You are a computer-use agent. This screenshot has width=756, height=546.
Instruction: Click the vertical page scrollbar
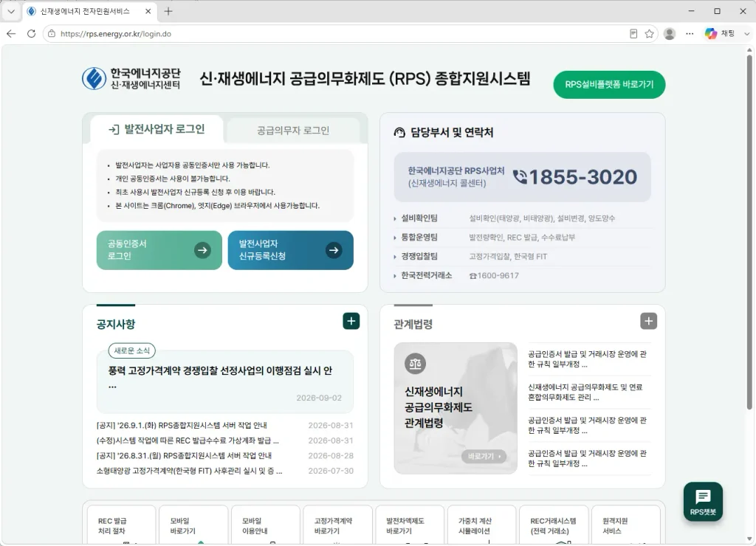749,232
